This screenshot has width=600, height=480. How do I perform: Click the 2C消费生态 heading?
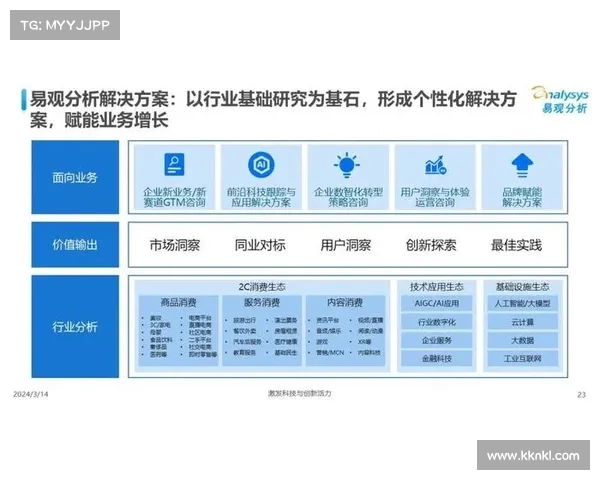coord(262,287)
